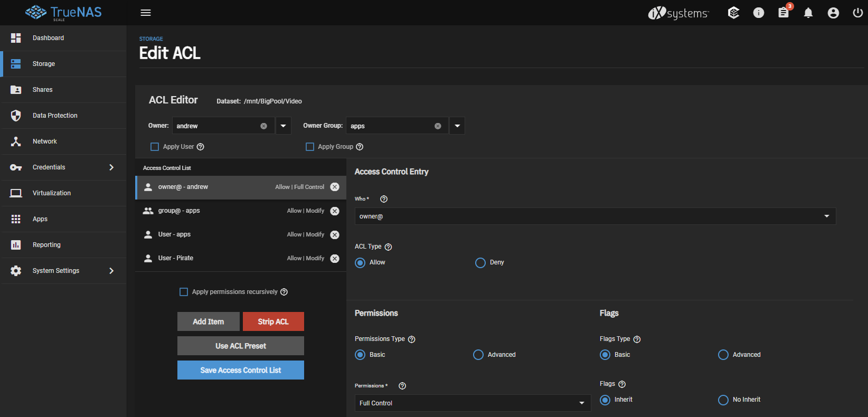Click the TrueNAS SCALE logo
This screenshot has width=868, height=417.
pyautogui.click(x=63, y=13)
